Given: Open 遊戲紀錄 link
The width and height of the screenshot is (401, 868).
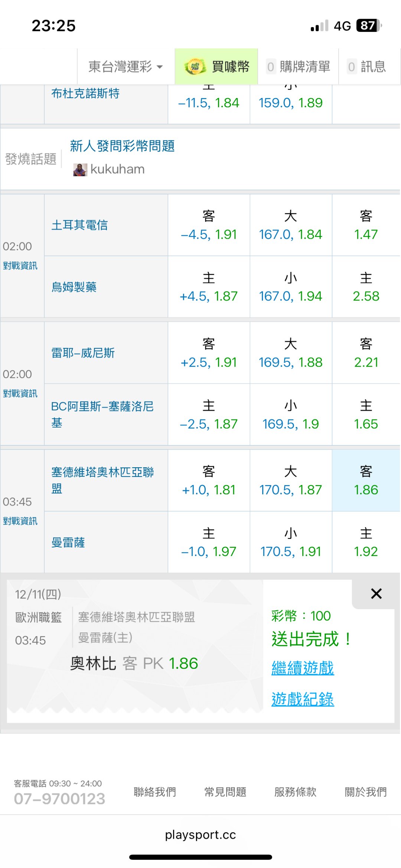Looking at the screenshot, I should point(303,699).
